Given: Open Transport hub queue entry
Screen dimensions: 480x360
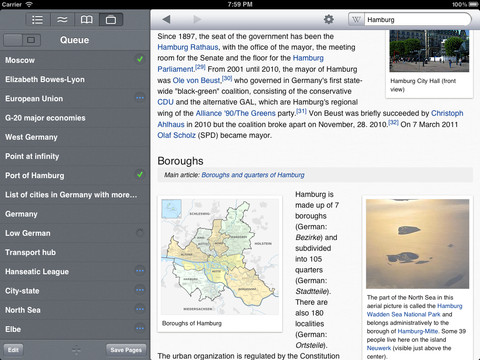Looking at the screenshot, I should [x=75, y=252].
